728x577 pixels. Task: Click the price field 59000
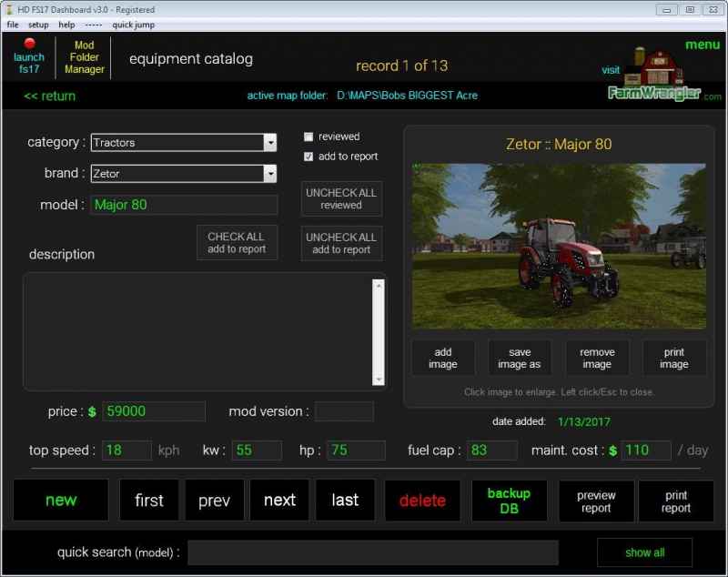[154, 411]
